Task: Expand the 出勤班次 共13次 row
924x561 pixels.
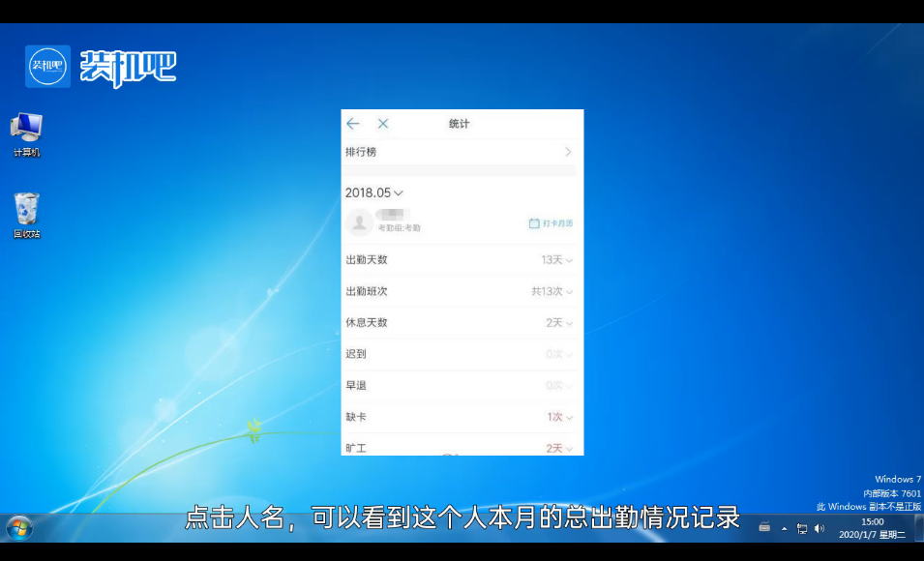Action: 552,291
